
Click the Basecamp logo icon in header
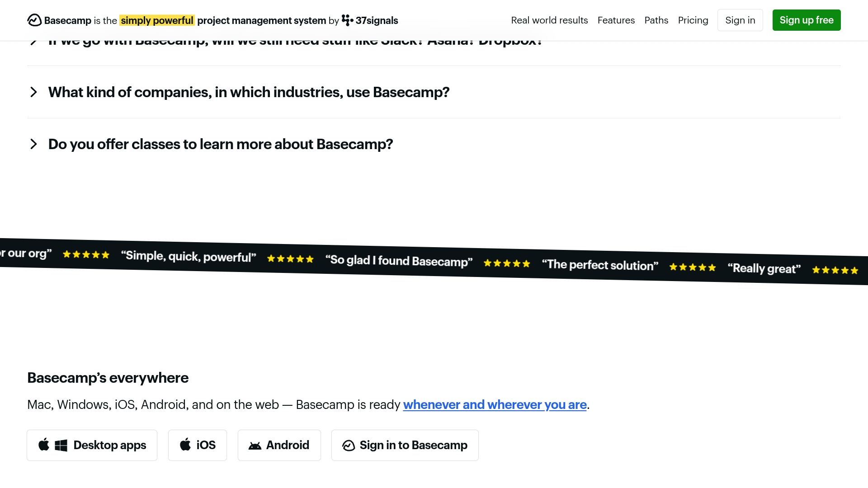[34, 20]
